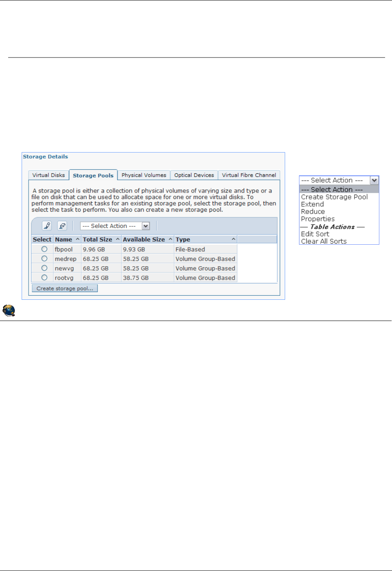Click the globe icon below the panel
392x571 pixels.
(x=9, y=310)
